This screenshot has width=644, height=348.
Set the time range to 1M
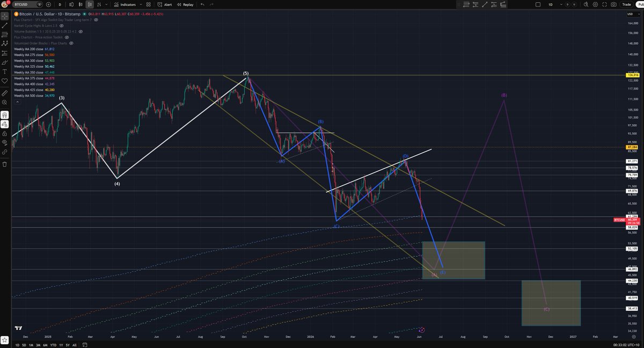pos(31,345)
